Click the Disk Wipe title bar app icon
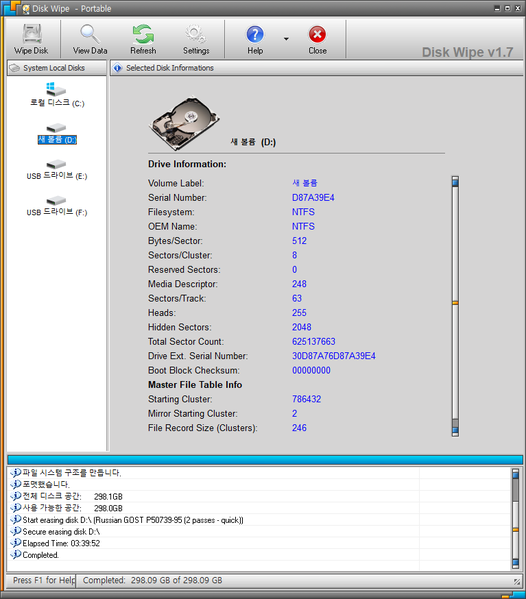 click(x=26, y=9)
